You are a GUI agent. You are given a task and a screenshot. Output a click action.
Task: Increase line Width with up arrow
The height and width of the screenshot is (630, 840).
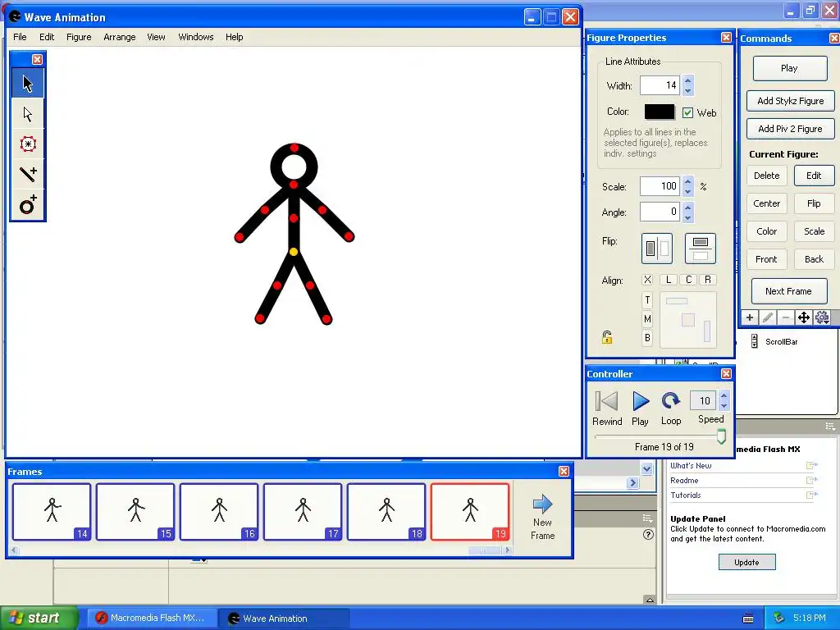point(688,80)
